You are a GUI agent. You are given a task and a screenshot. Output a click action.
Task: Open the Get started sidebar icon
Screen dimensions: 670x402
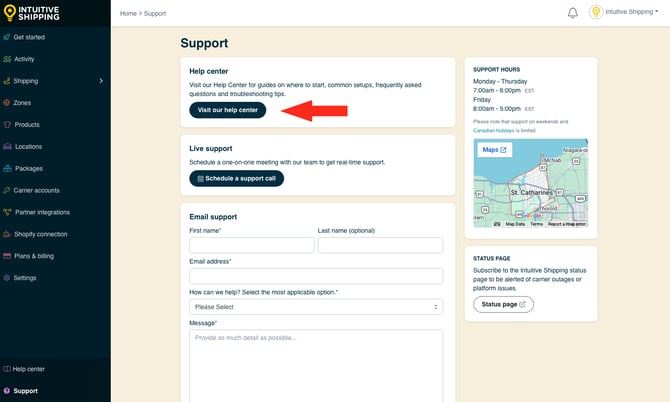pyautogui.click(x=6, y=37)
